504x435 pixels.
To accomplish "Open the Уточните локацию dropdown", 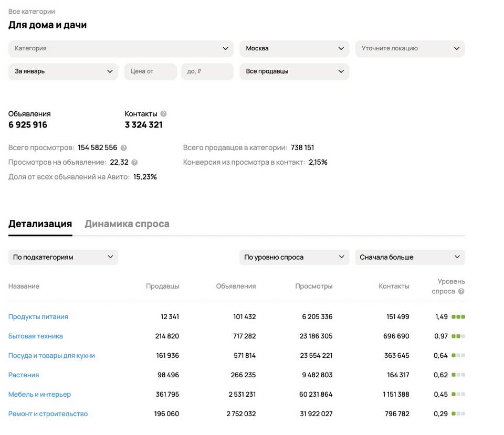I will tap(409, 48).
